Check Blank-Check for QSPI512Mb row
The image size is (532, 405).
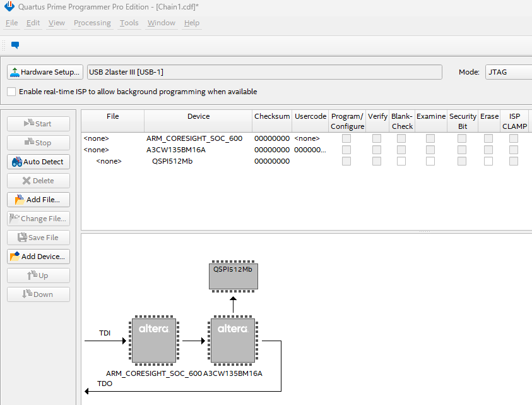(401, 161)
